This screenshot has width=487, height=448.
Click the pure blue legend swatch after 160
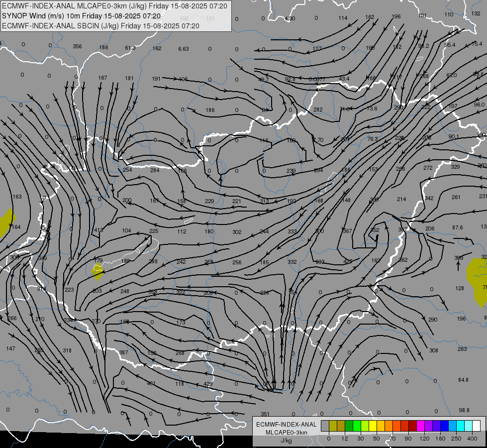[x=444, y=426]
